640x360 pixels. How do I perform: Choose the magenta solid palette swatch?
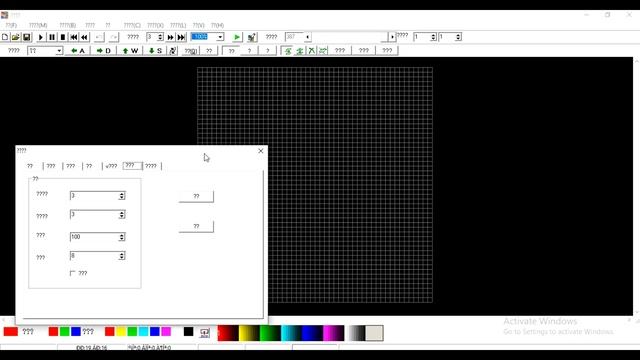tap(166, 331)
